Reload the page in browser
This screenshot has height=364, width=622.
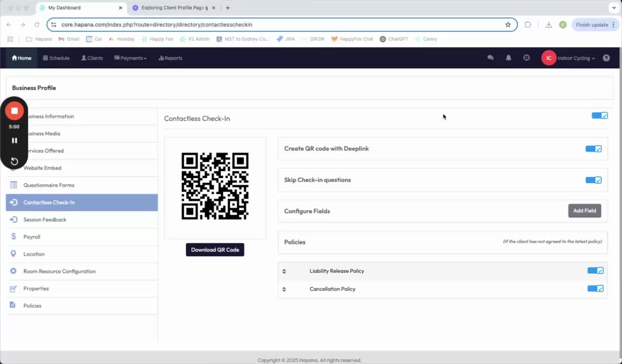[x=37, y=24]
